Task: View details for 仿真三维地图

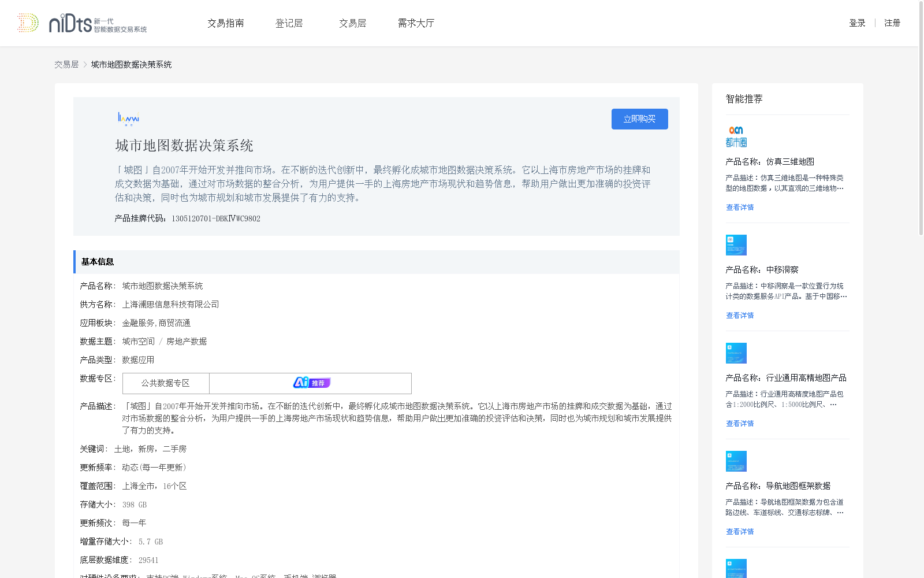Action: pyautogui.click(x=740, y=208)
